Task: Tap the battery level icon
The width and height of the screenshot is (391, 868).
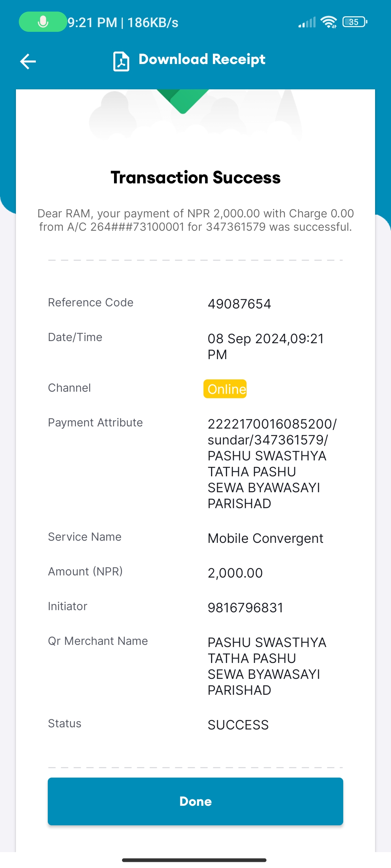Action: pyautogui.click(x=355, y=22)
